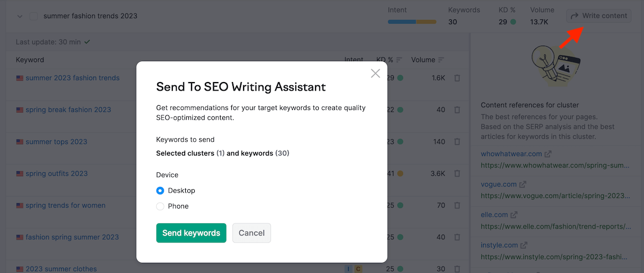The width and height of the screenshot is (644, 273).
Task: Open the spring outfits 2023 keyword link
Action: [56, 174]
